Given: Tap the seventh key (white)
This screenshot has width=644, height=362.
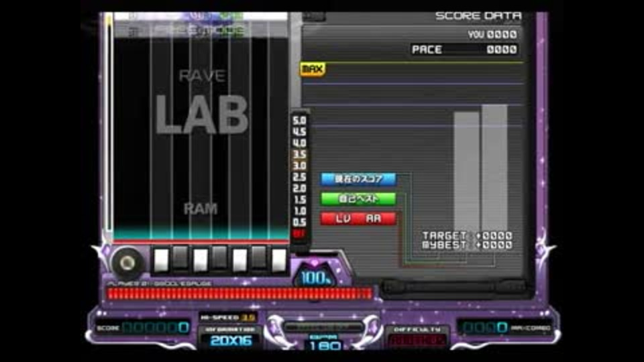Looking at the screenshot, I should pyautogui.click(x=279, y=261).
